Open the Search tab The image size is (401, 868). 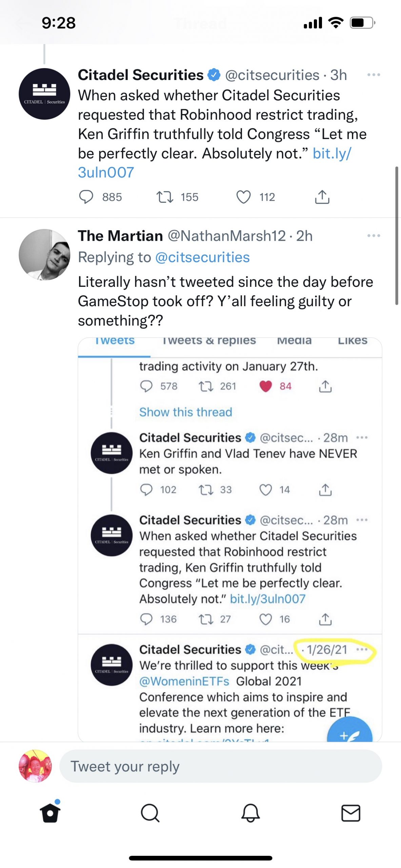pyautogui.click(x=150, y=813)
